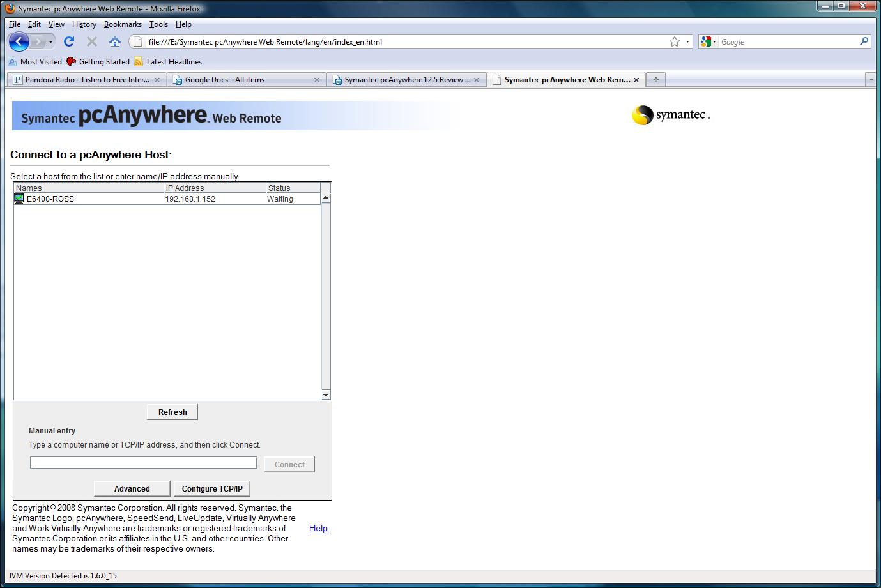Open the recent pages history dropdown arrow

pyautogui.click(x=50, y=41)
